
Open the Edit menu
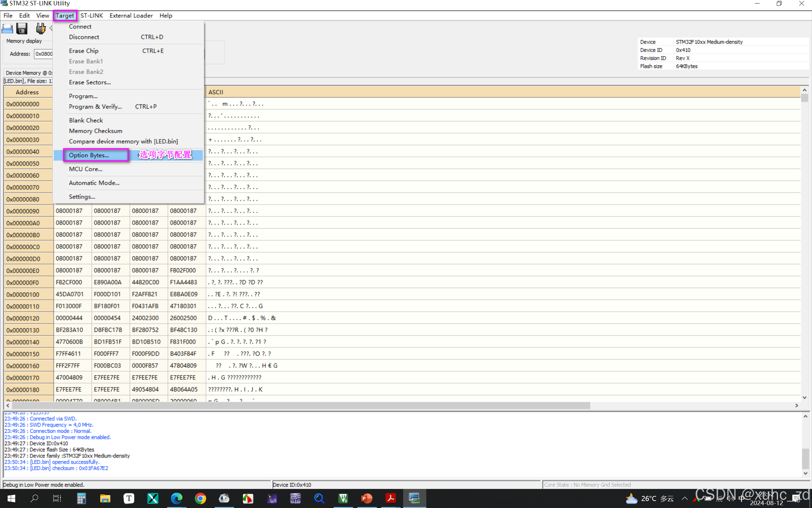(24, 16)
